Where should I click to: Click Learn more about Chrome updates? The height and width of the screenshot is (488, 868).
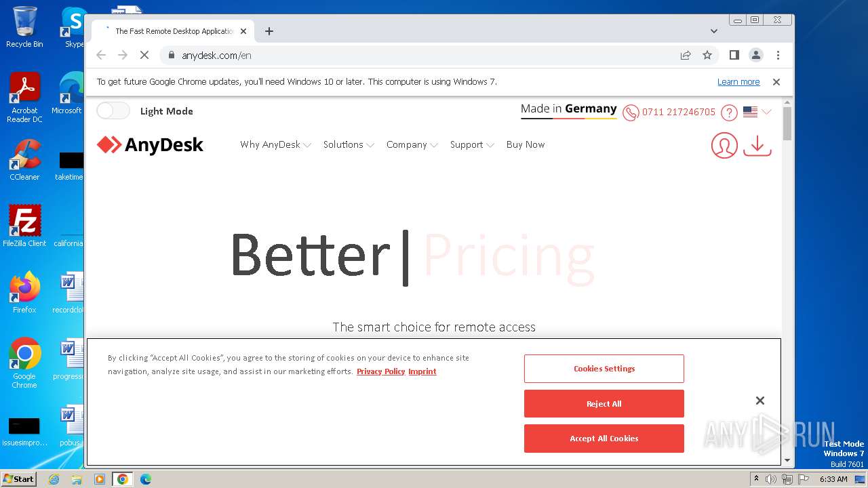pyautogui.click(x=738, y=82)
